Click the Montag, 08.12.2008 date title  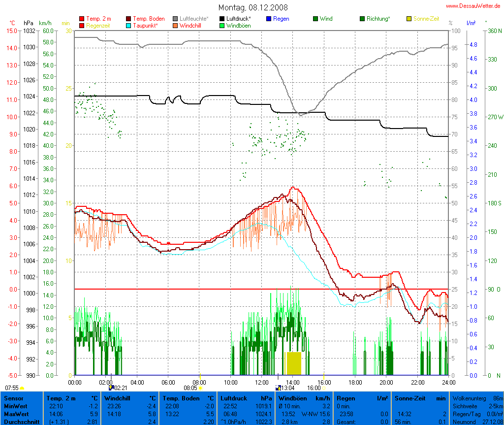(253, 7)
